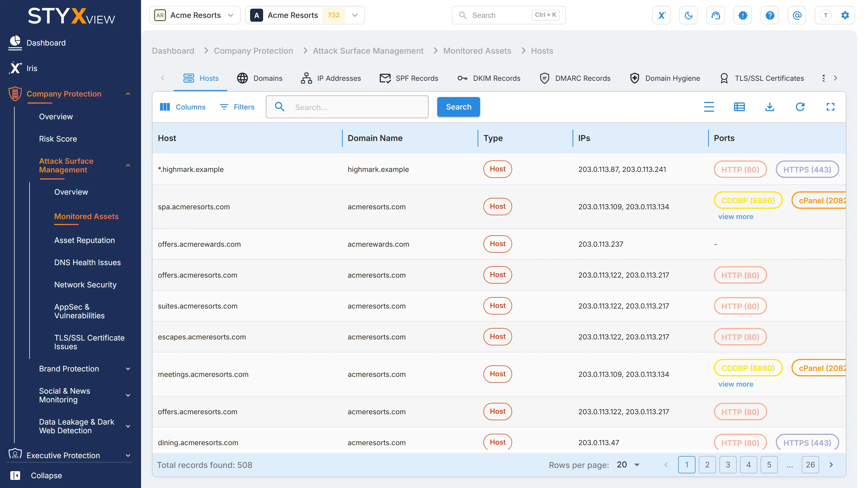The height and width of the screenshot is (488, 868).
Task: Refresh the hosts table
Action: pyautogui.click(x=800, y=107)
